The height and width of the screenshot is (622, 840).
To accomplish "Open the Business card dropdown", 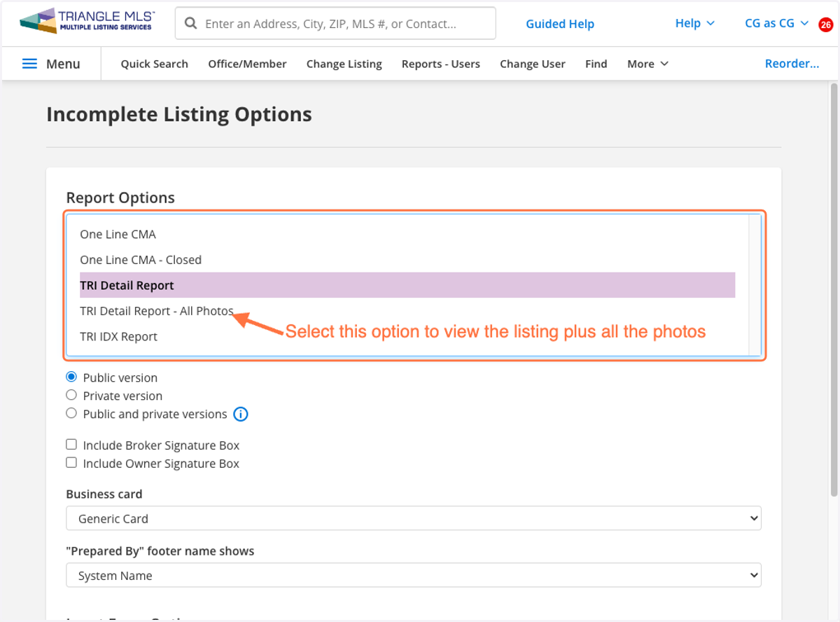I will coord(414,519).
